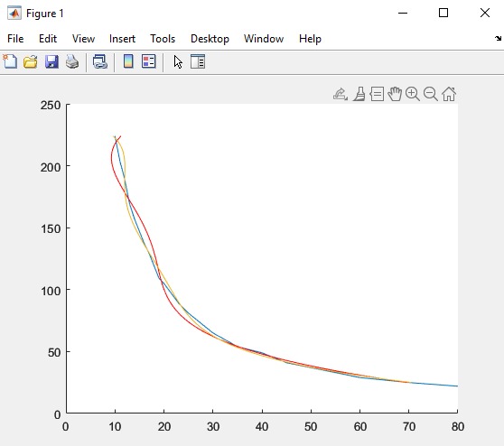Click the Link Plot icon
Screen dimensions: 504x446
(100, 61)
